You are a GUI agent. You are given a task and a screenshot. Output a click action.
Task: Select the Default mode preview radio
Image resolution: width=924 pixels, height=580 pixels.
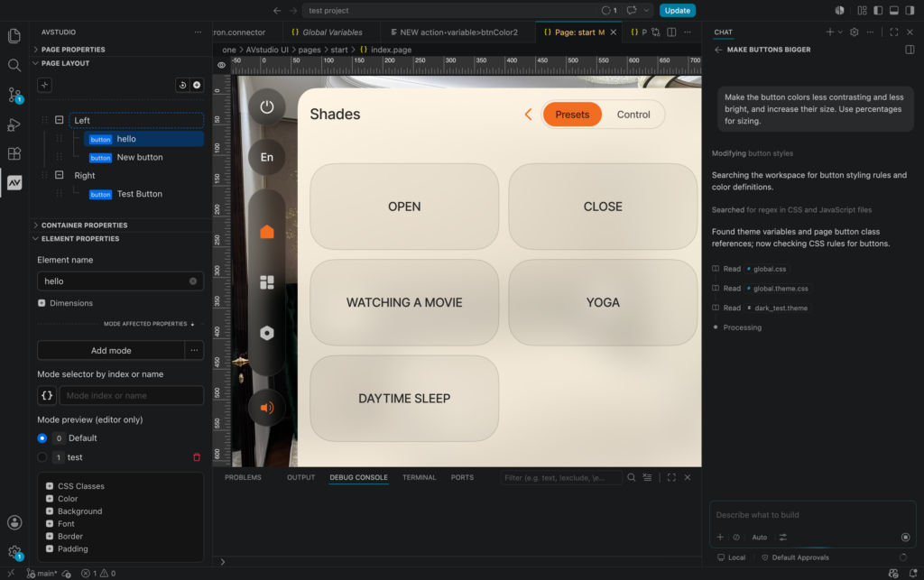click(42, 438)
